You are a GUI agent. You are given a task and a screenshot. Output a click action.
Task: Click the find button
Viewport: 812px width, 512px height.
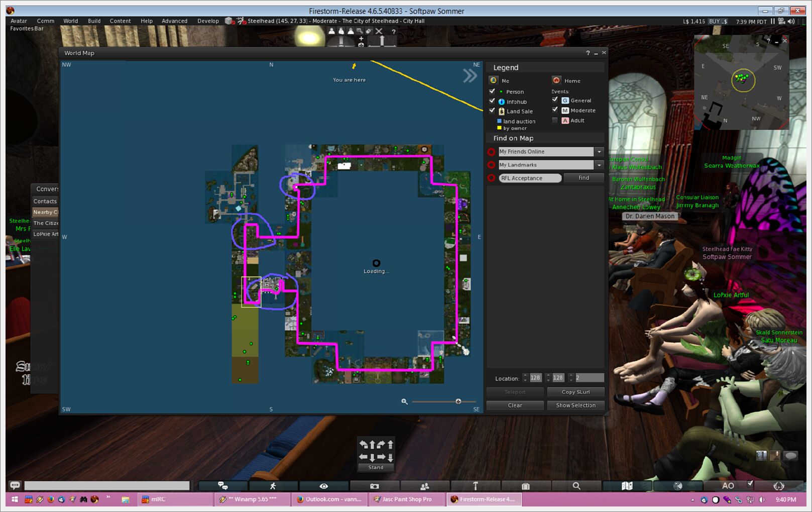[584, 178]
